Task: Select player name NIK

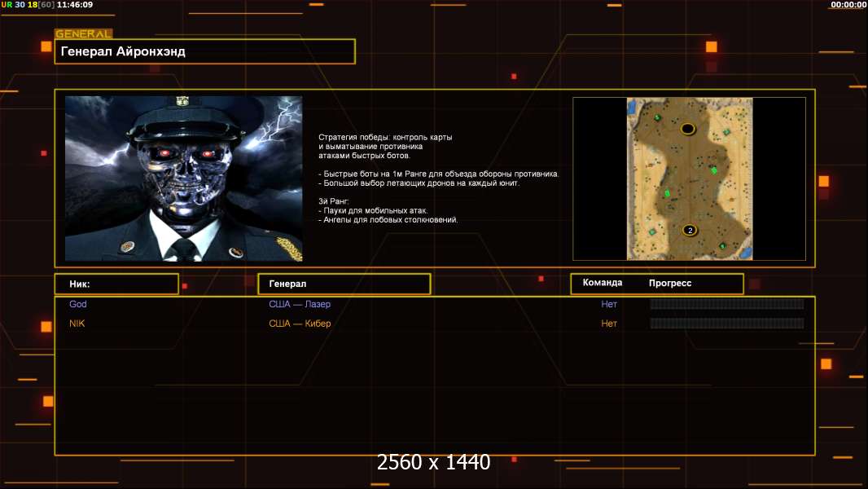Action: (x=77, y=324)
